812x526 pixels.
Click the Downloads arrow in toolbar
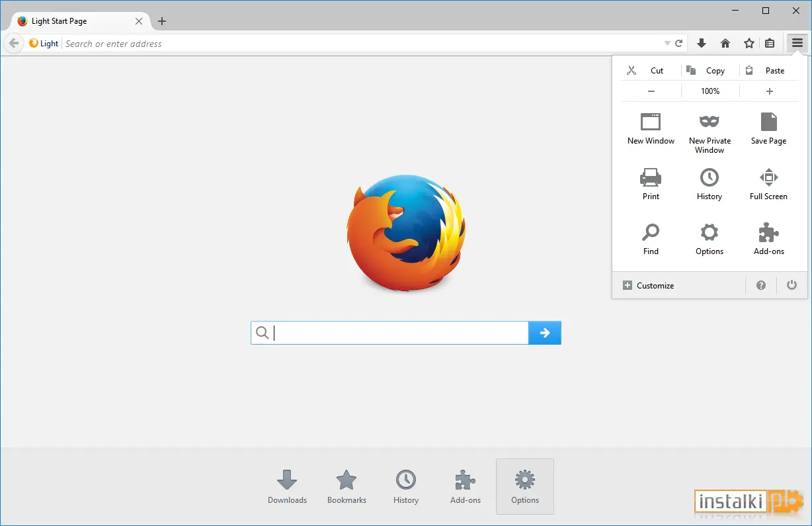(702, 43)
